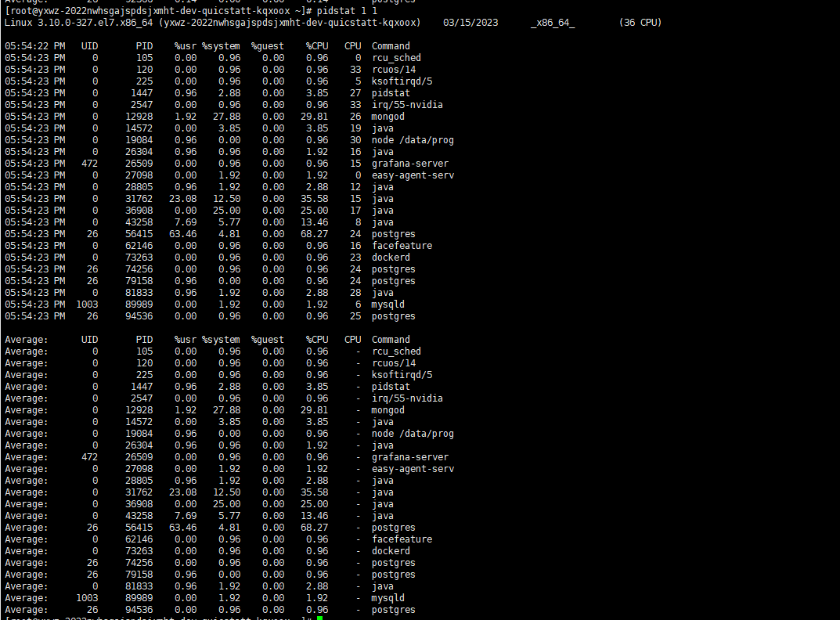Click "ksoftirqd/5" in the 05:54:23 PM row

click(402, 81)
